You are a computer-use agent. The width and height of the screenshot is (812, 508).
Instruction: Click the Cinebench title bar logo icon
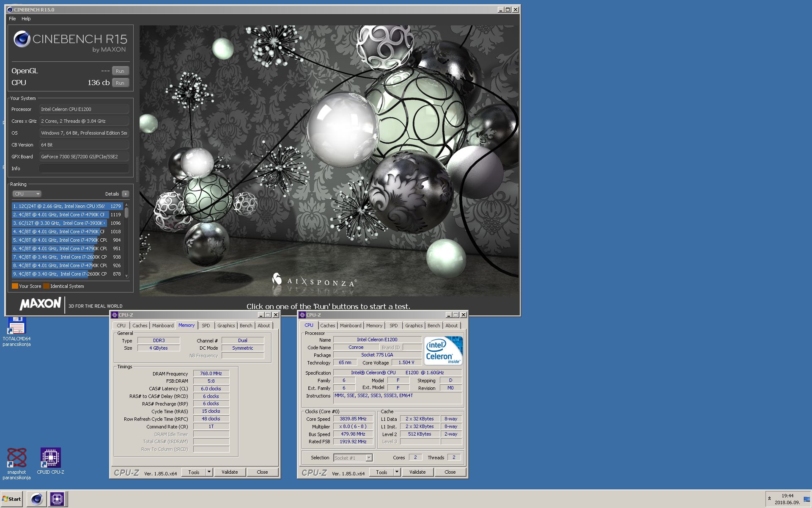point(10,9)
